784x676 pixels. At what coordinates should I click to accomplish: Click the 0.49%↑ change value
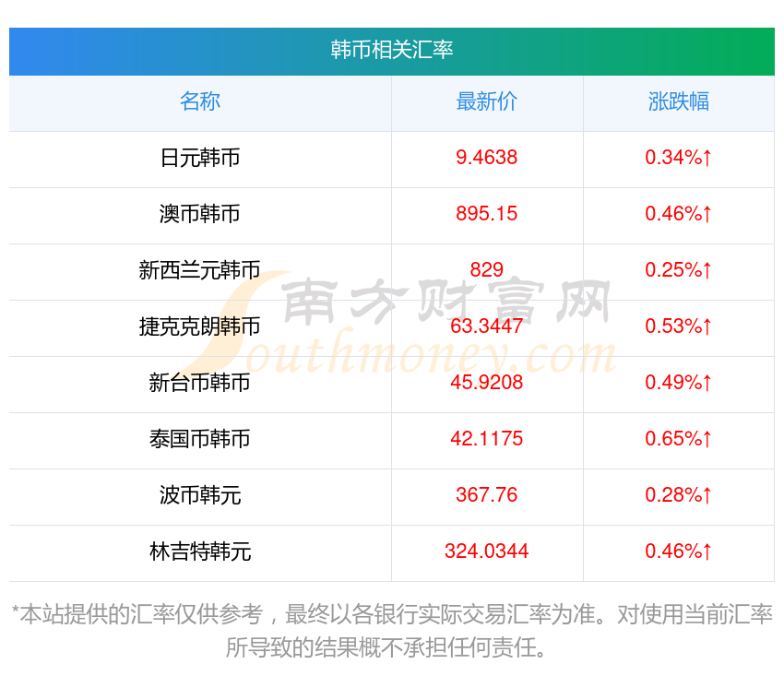[x=678, y=383]
